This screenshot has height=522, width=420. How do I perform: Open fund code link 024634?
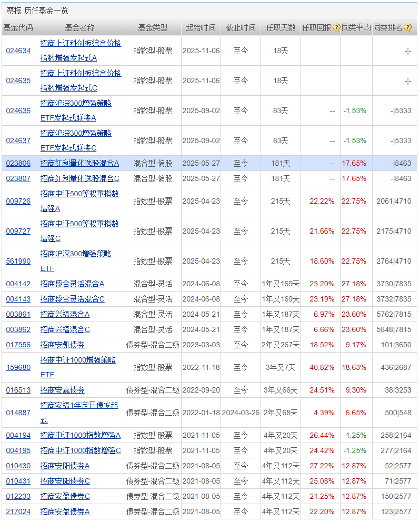tap(18, 51)
